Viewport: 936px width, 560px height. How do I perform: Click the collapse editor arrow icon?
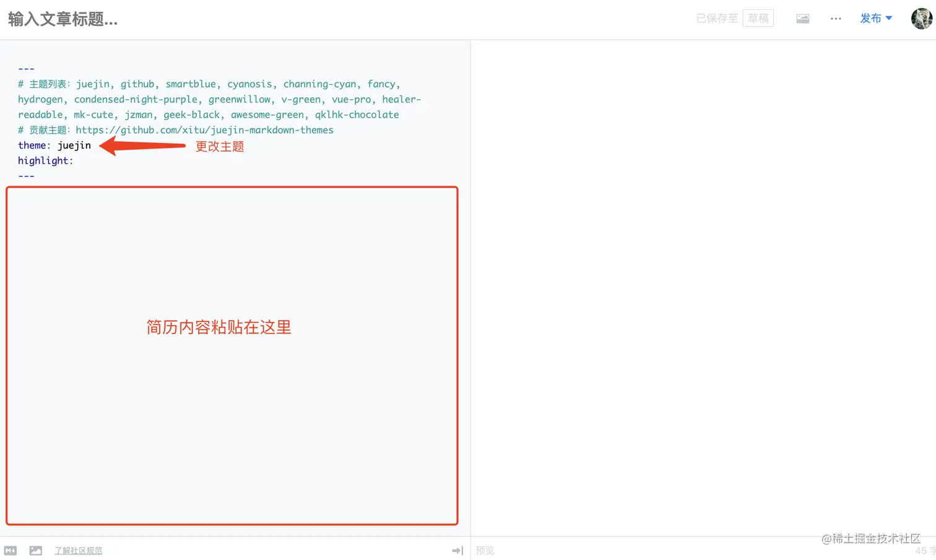click(x=457, y=550)
